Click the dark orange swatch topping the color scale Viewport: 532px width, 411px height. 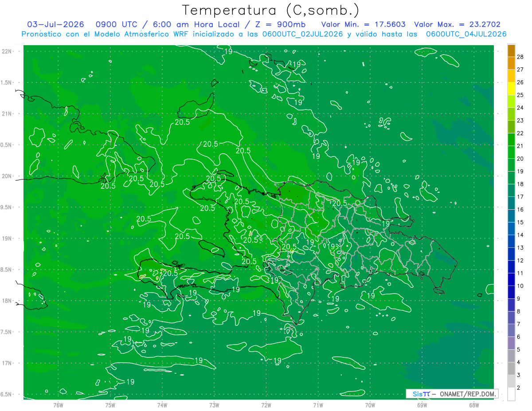[511, 51]
